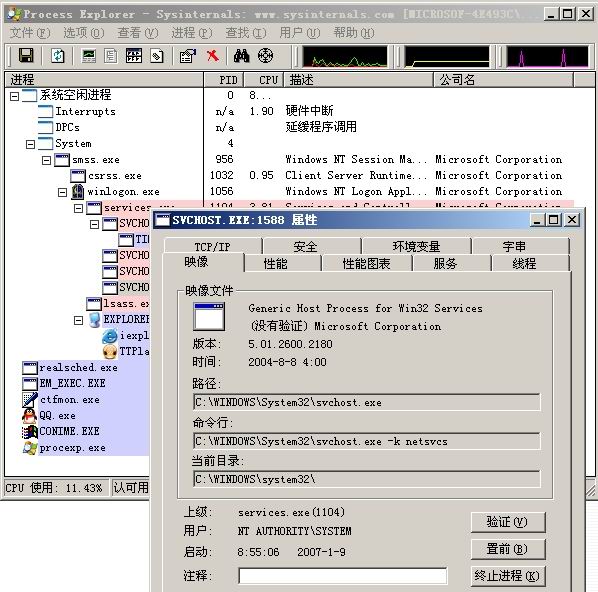Click the DLL/handle view toolbar icon

[157, 56]
